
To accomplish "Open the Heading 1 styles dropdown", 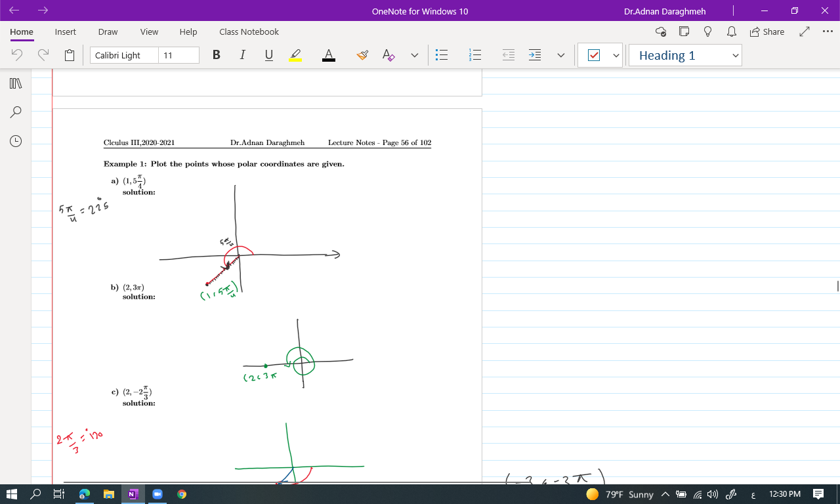I will click(685, 55).
